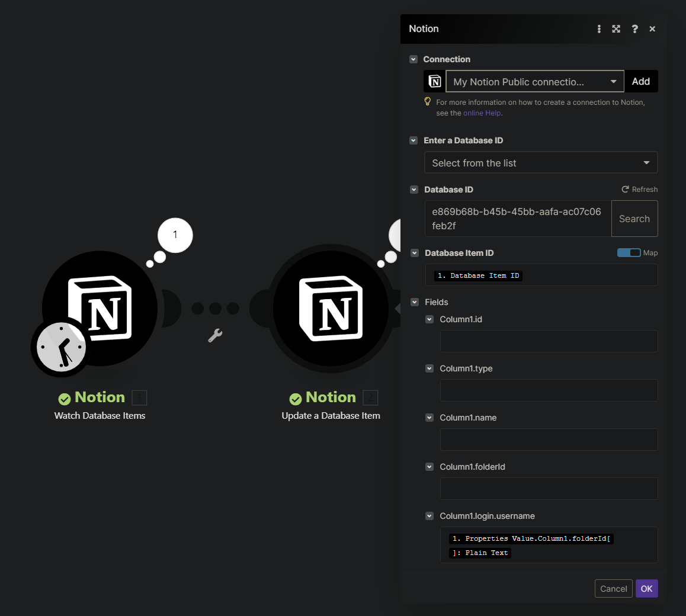Open the Watch Database Items Notion module

pos(100,309)
